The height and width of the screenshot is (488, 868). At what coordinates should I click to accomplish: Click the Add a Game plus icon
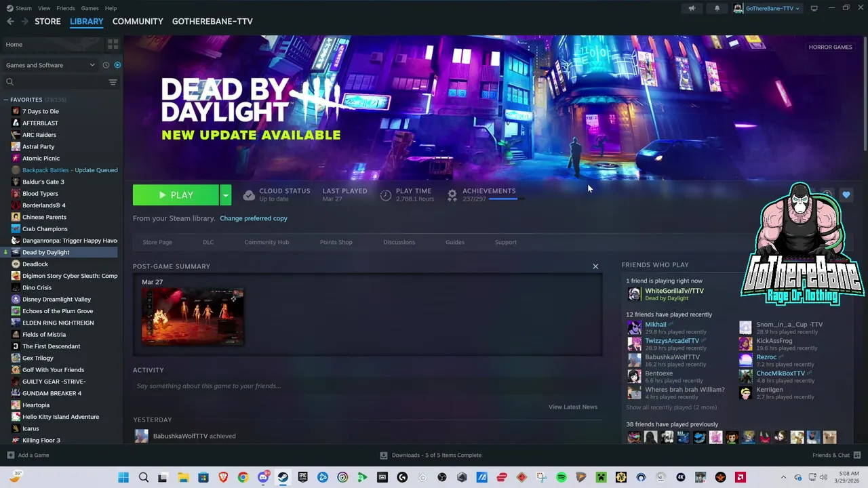[x=10, y=455]
